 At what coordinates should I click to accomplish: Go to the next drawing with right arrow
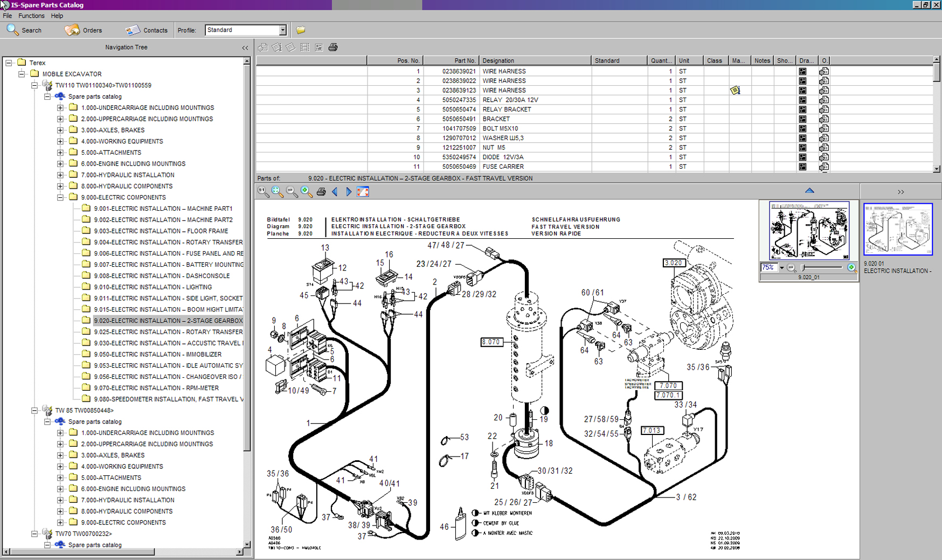349,191
